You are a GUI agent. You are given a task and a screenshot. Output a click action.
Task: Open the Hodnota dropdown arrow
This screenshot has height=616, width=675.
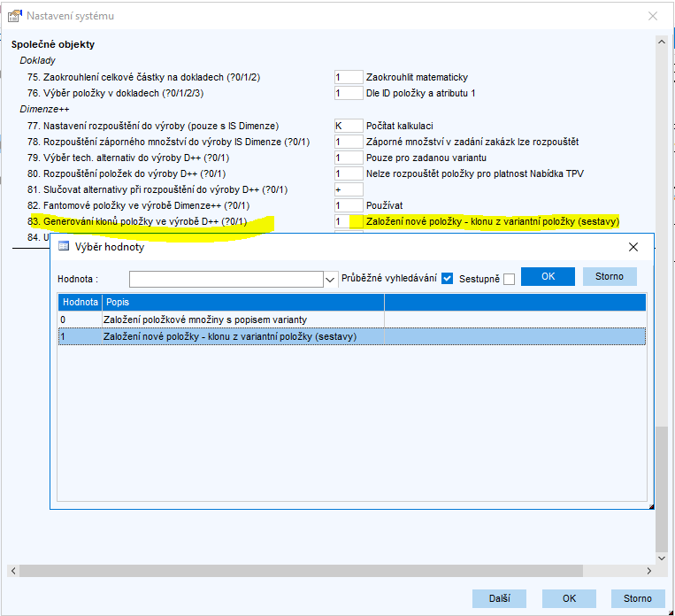[331, 279]
